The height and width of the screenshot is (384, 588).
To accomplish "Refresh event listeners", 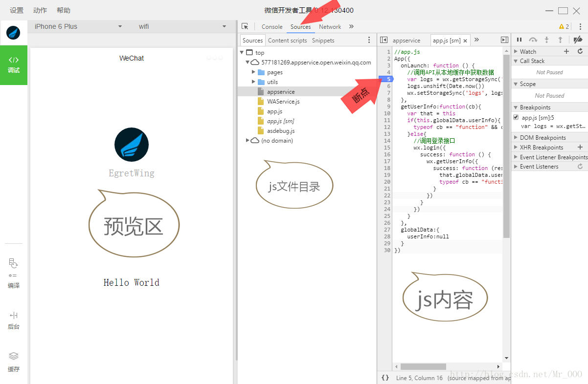I will pyautogui.click(x=580, y=167).
